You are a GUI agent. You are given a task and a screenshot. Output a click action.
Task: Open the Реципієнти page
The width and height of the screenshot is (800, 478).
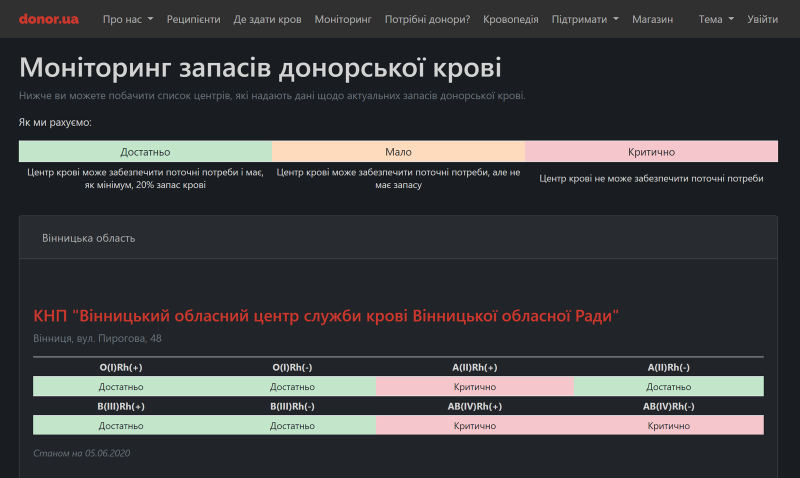click(194, 19)
